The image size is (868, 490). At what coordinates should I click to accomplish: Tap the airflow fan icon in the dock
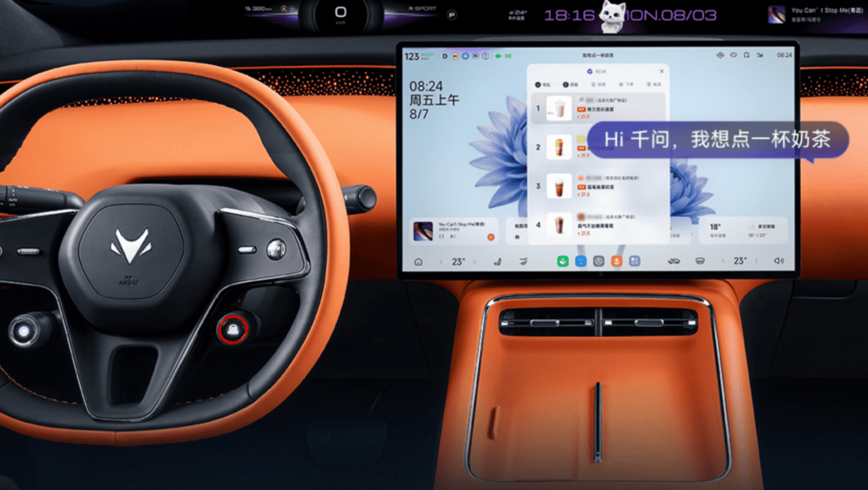tap(523, 262)
